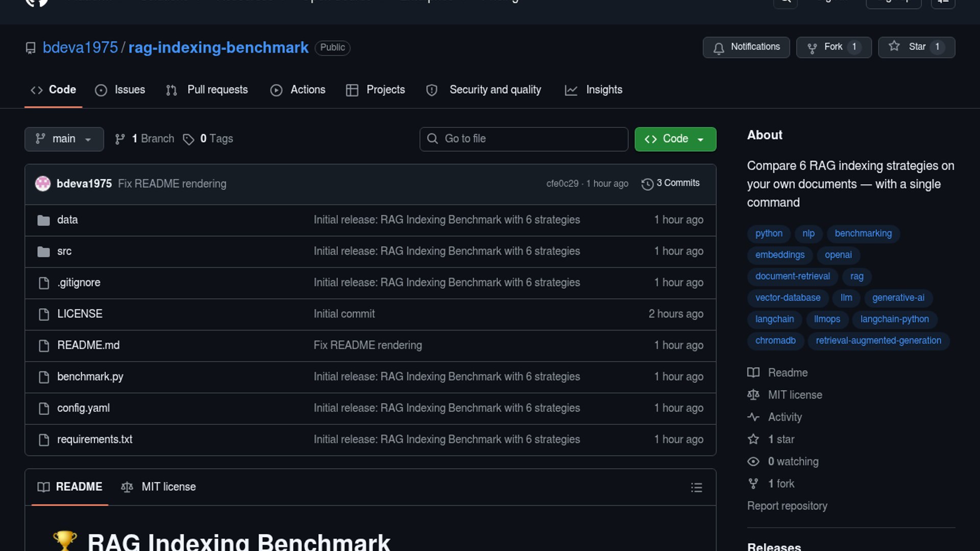980x551 pixels.
Task: Open the green Code dropdown
Action: pos(675,139)
